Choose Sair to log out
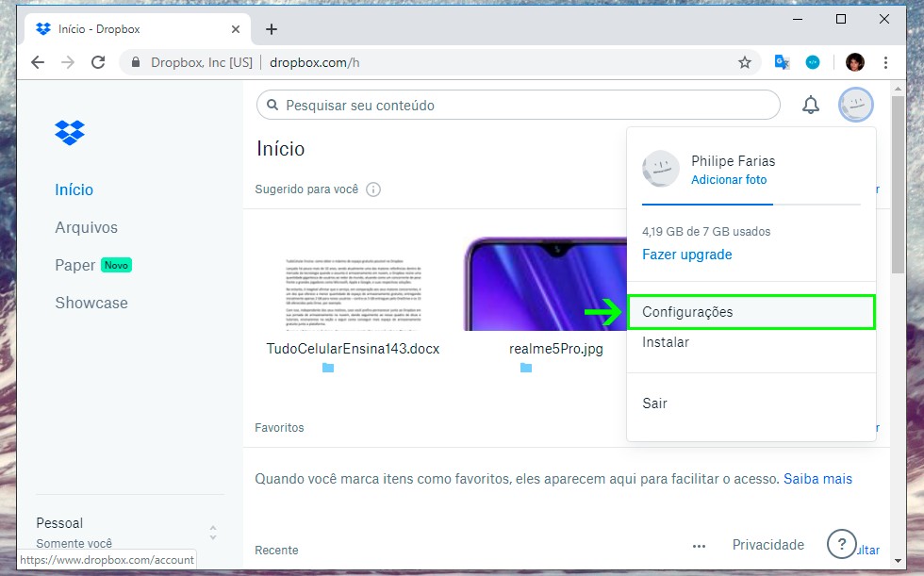Screen dimensions: 924x576 (751, 403)
